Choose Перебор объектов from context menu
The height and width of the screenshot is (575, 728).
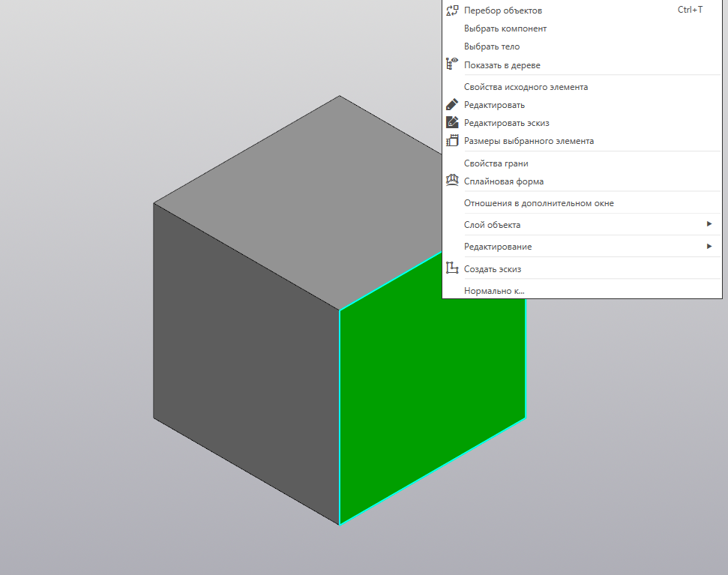pyautogui.click(x=582, y=10)
